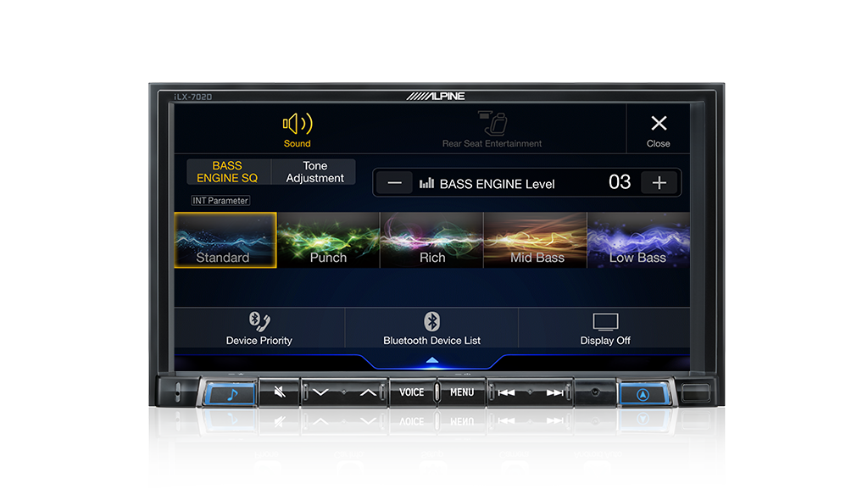Switch to Tone Adjustment tab
The image size is (868, 489).
[314, 172]
